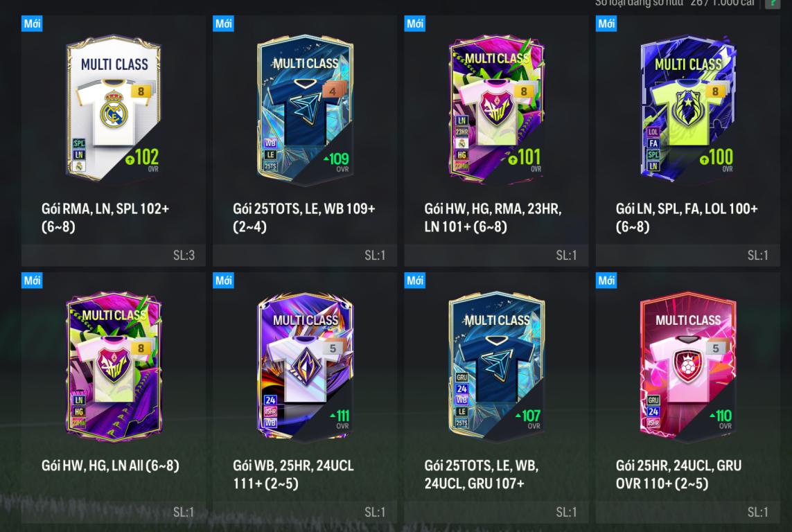Click the soccer ball crest on pink shirt
The height and width of the screenshot is (532, 792).
(x=687, y=365)
